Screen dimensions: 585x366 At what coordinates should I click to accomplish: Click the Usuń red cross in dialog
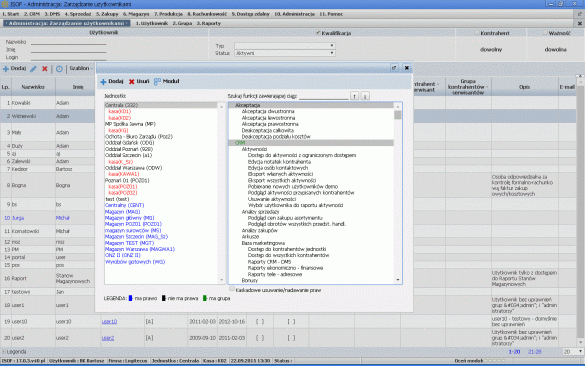[x=131, y=82]
